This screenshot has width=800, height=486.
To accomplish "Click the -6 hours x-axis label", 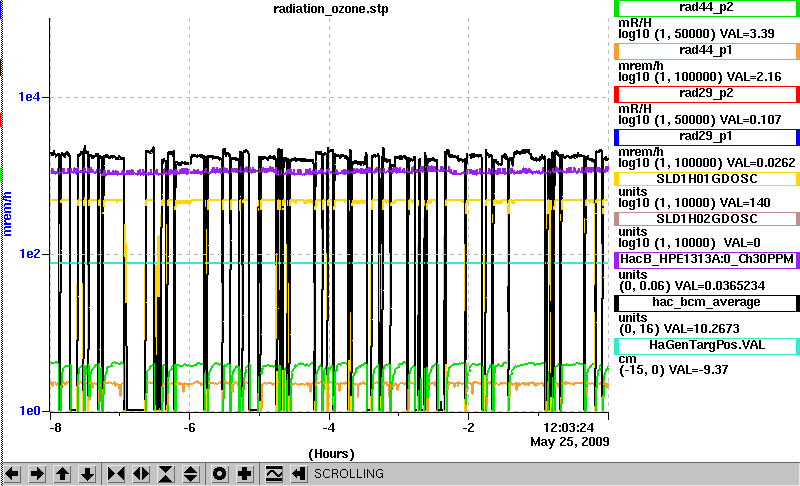I will [189, 427].
